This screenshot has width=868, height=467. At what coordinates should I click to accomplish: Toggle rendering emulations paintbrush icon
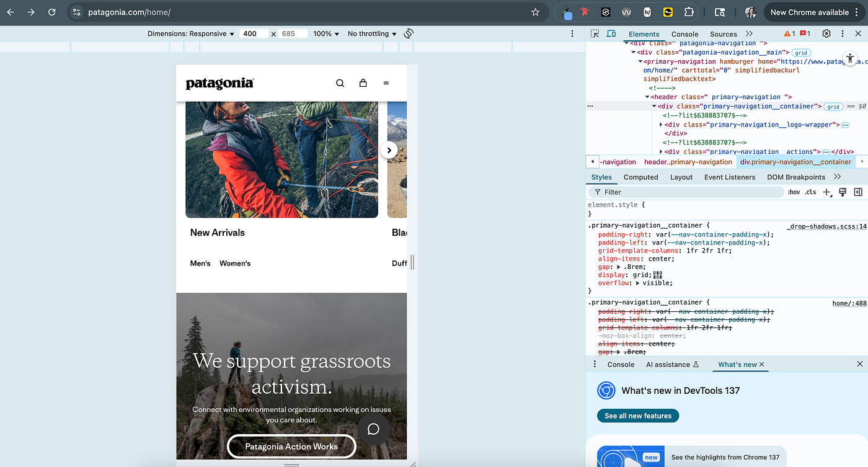(x=843, y=192)
